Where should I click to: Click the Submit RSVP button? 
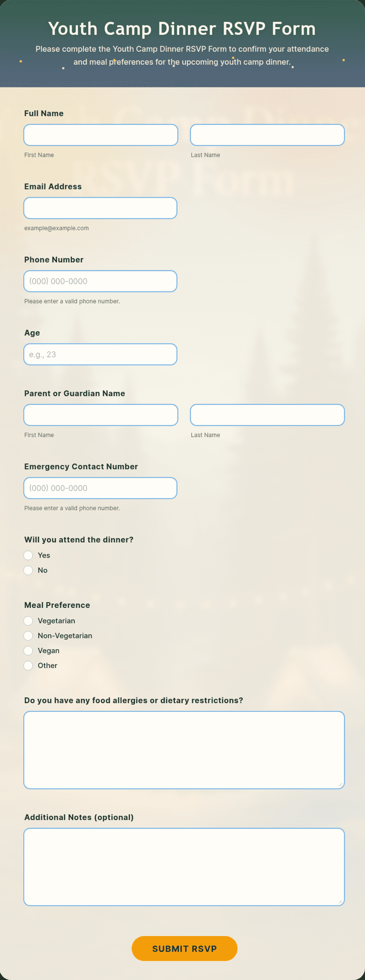point(184,948)
